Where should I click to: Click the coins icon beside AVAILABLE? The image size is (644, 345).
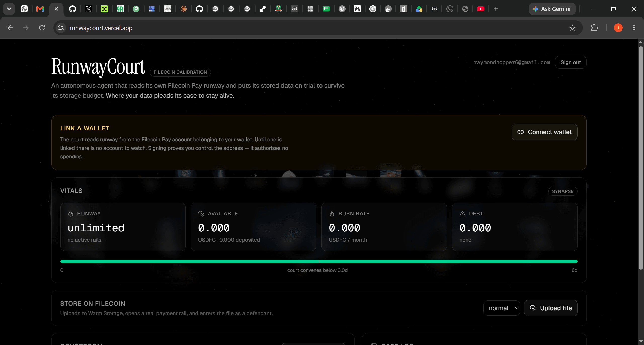tap(201, 214)
